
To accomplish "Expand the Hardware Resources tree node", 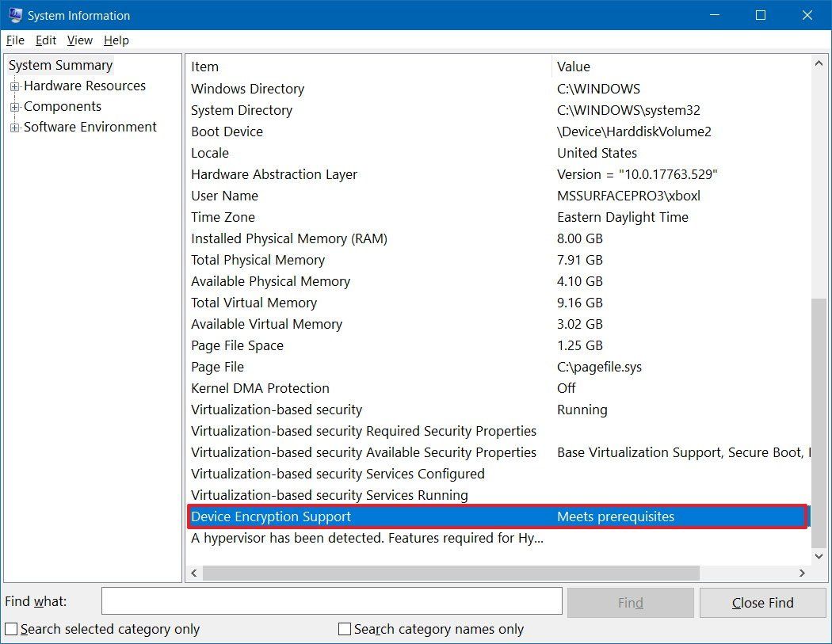I will (16, 86).
